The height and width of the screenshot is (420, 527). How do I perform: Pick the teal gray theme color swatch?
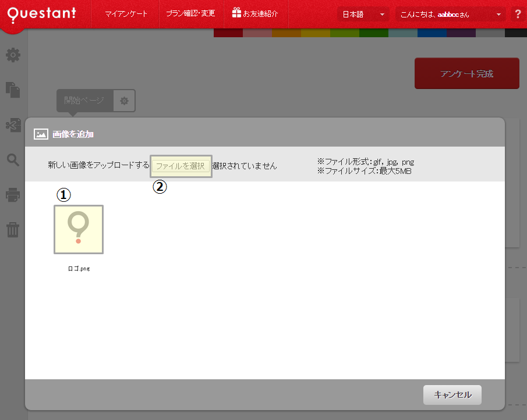coord(403,33)
